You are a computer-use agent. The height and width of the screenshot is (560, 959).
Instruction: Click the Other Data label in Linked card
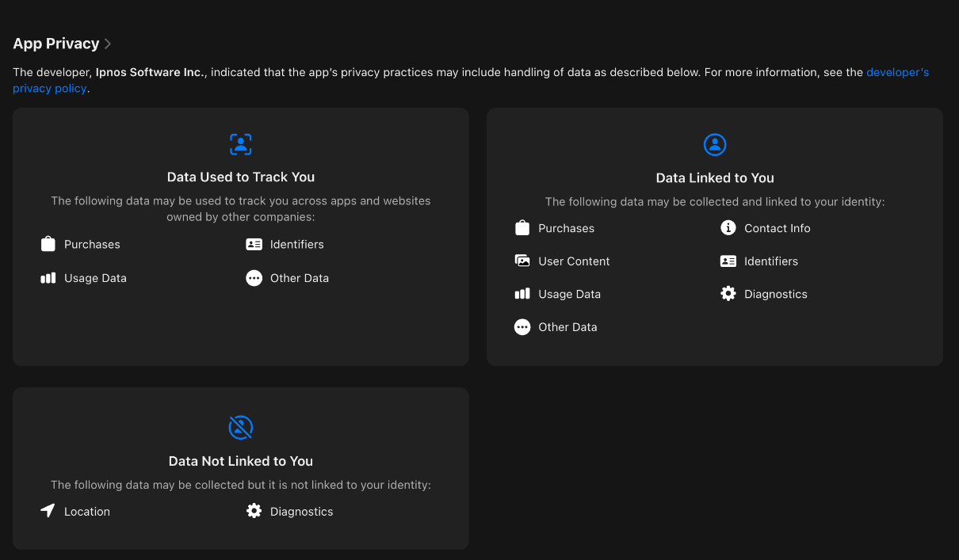tap(567, 327)
